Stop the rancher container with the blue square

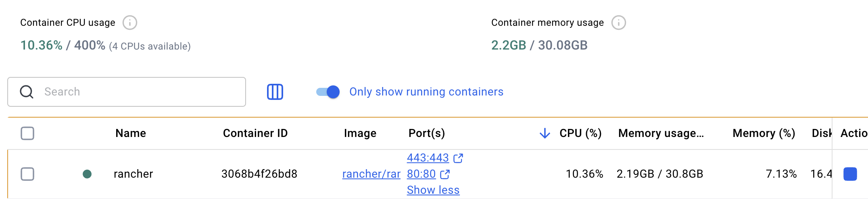click(850, 174)
